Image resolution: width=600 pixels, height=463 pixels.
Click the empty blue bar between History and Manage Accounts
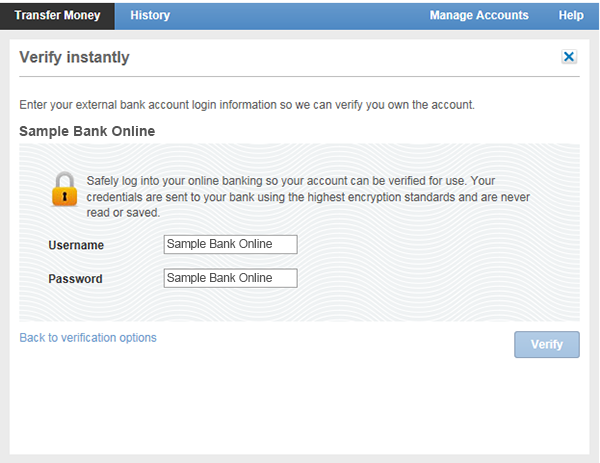pos(300,15)
